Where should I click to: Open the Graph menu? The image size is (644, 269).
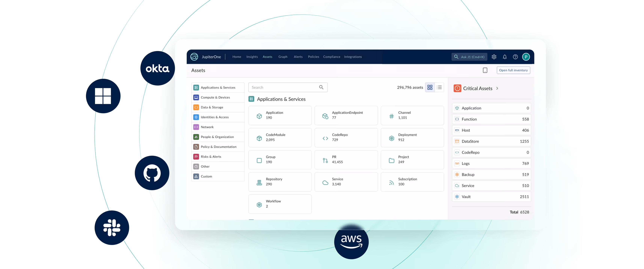(x=283, y=57)
